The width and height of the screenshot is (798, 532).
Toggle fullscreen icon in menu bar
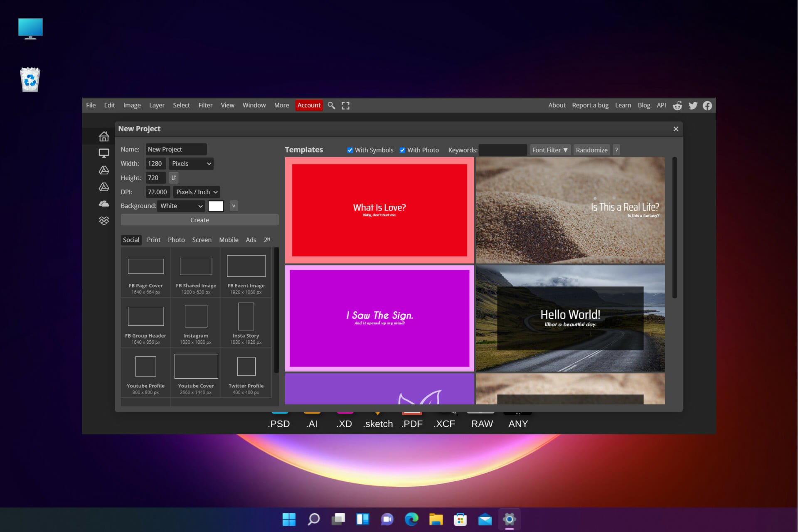point(345,106)
